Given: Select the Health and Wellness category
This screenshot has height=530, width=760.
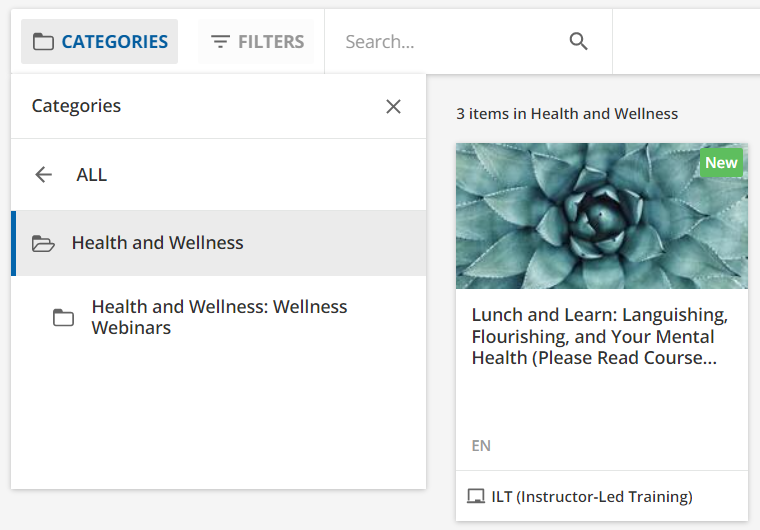Looking at the screenshot, I should pos(219,243).
